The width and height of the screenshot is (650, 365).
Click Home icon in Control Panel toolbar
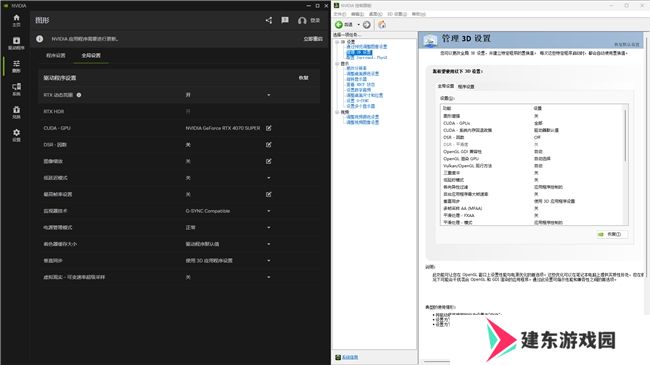382,24
